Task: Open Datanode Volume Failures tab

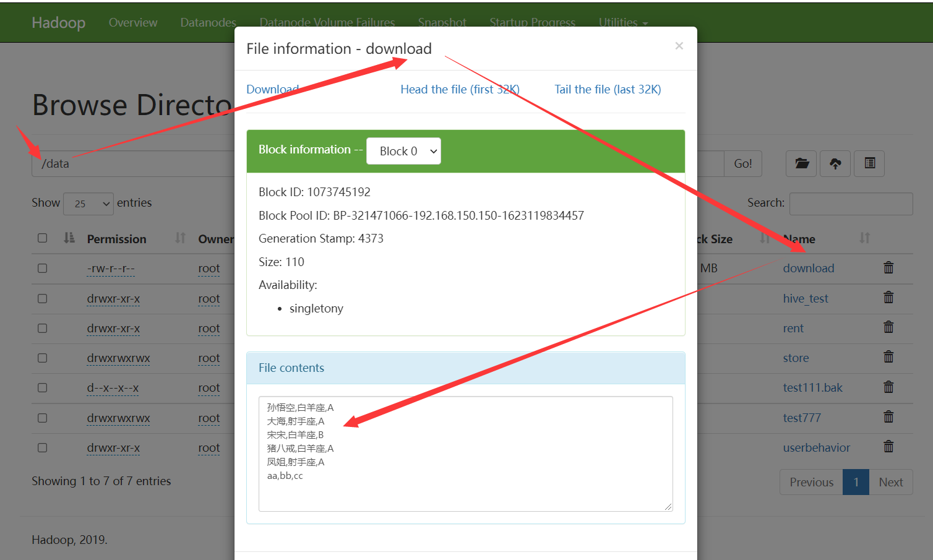Action: coord(327,22)
